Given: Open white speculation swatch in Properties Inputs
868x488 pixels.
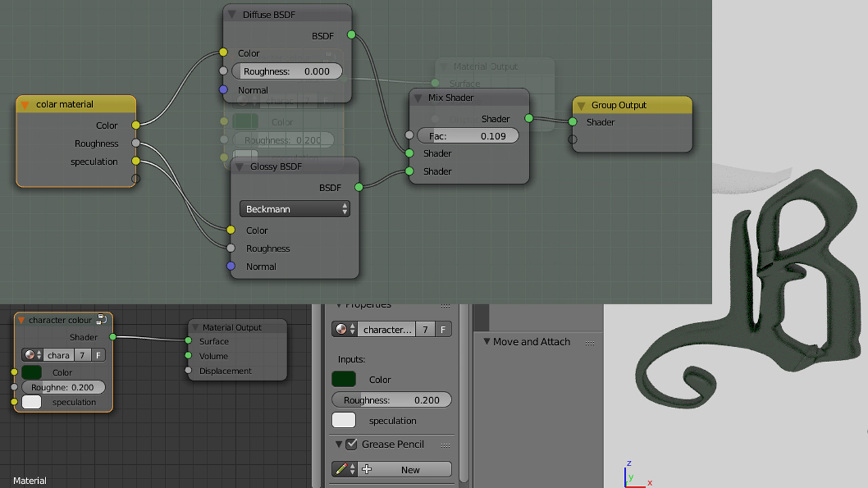Looking at the screenshot, I should pyautogui.click(x=344, y=420).
